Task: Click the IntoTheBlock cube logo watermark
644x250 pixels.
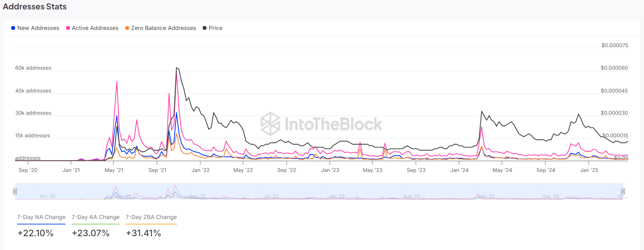Action: (270, 124)
